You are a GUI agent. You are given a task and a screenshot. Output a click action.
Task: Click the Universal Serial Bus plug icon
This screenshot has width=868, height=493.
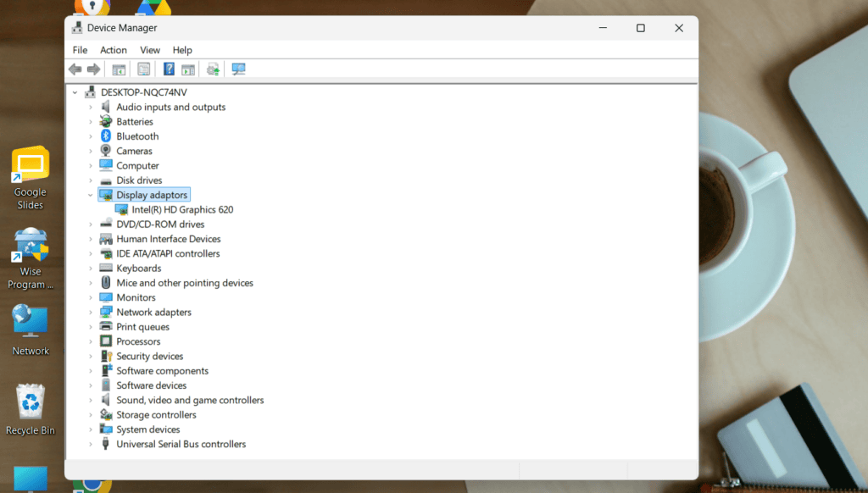pyautogui.click(x=106, y=444)
